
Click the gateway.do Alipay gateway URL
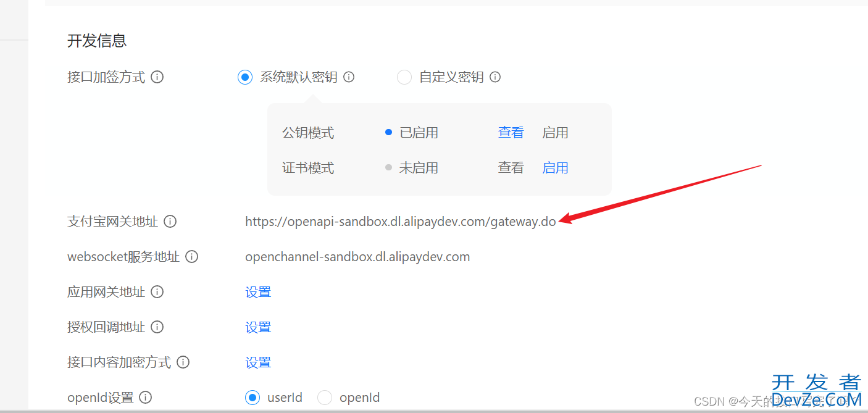[401, 222]
